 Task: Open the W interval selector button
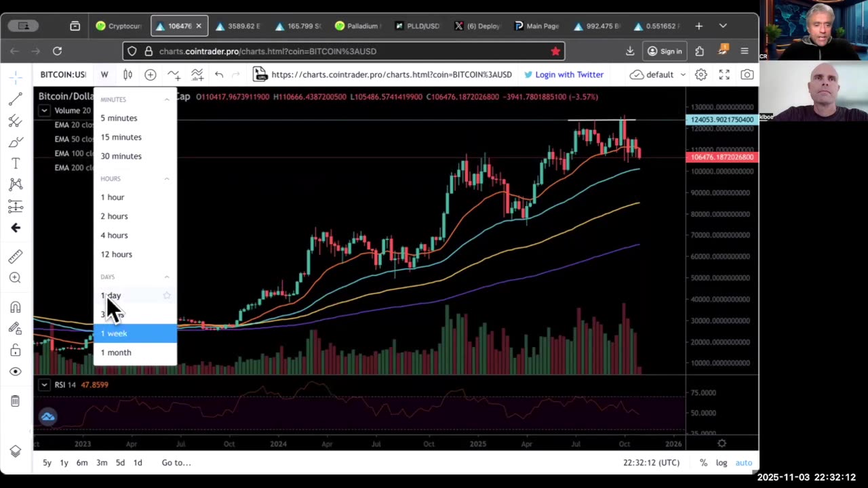click(104, 75)
